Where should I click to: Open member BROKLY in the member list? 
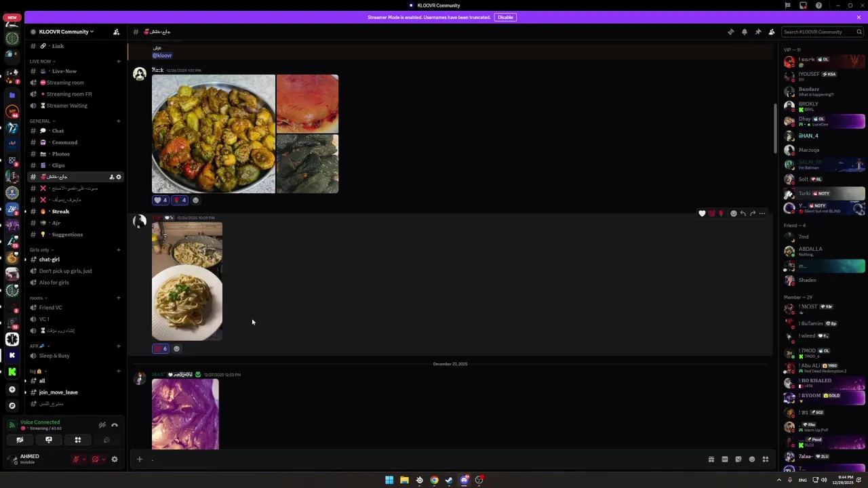tap(824, 106)
